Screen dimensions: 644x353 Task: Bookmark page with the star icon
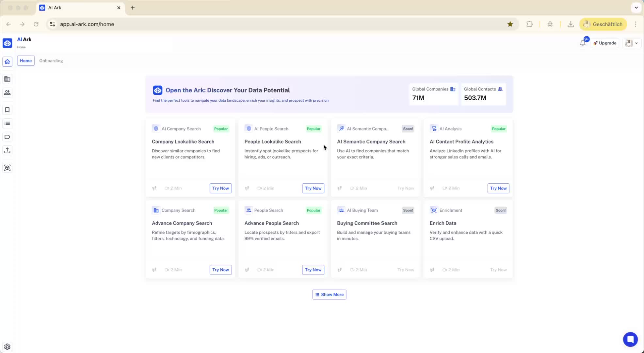pyautogui.click(x=510, y=24)
